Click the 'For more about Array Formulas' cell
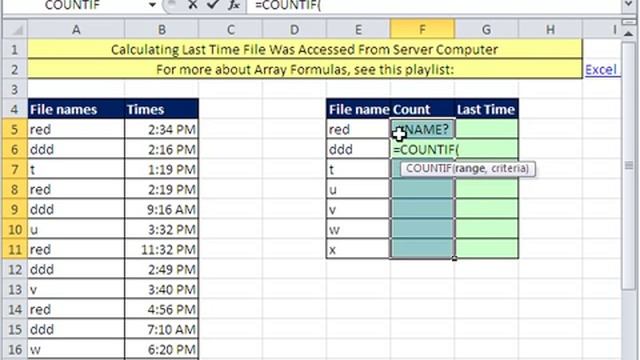640x360 pixels. click(304, 69)
